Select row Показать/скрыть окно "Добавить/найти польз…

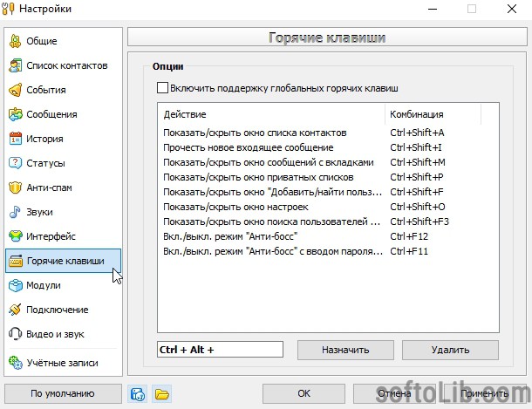click(x=328, y=192)
